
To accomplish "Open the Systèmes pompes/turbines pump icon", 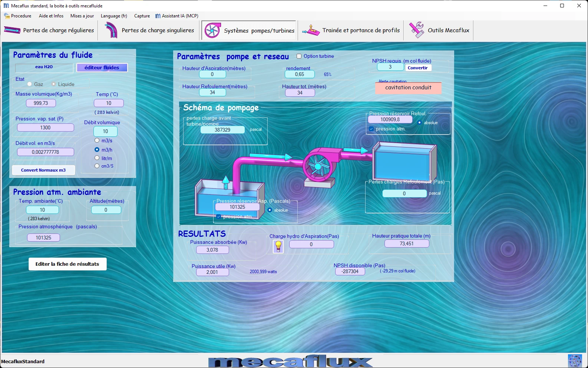I will (x=212, y=30).
